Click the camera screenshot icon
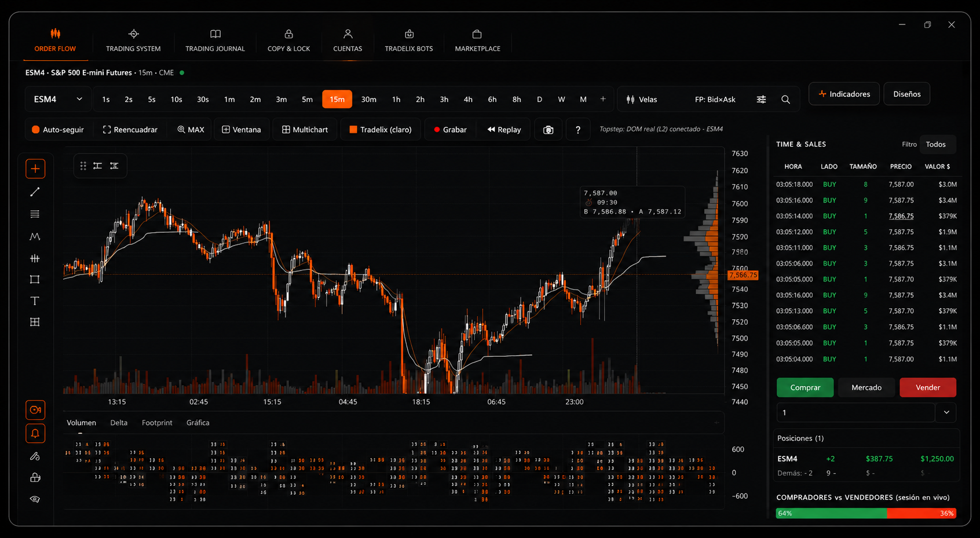This screenshot has height=538, width=980. tap(548, 130)
